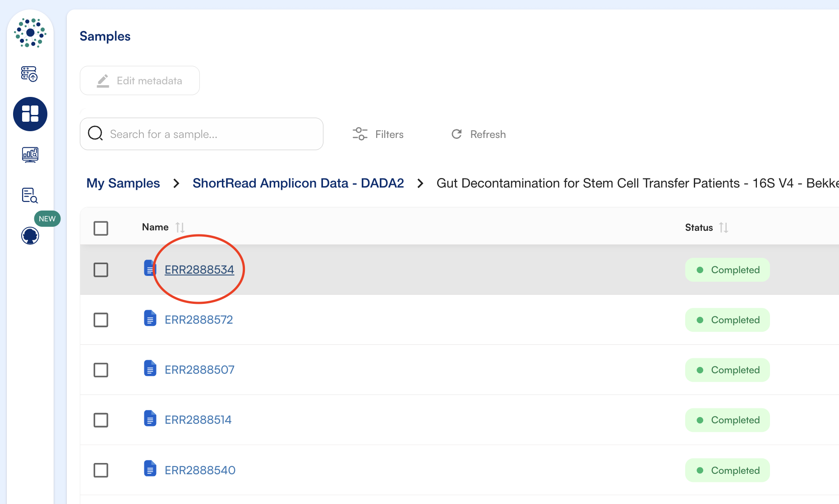This screenshot has width=839, height=504.
Task: Click Completed status of ERR2888572
Action: click(728, 320)
